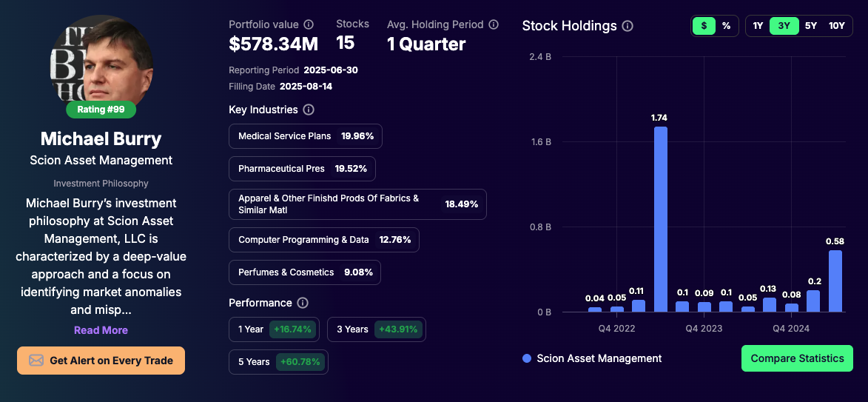868x402 pixels.
Task: Open the Stock Holdings info icon
Action: 628,26
